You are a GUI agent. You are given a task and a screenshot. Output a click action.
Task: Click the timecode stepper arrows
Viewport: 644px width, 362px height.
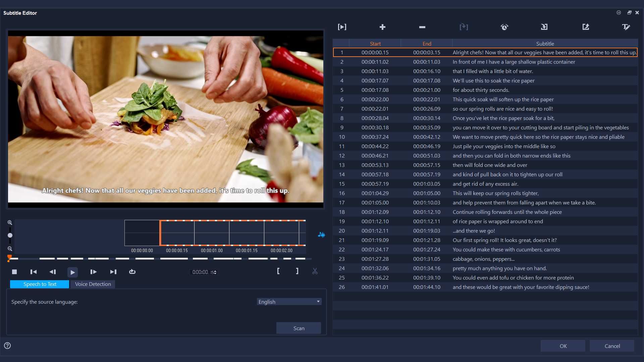click(215, 272)
